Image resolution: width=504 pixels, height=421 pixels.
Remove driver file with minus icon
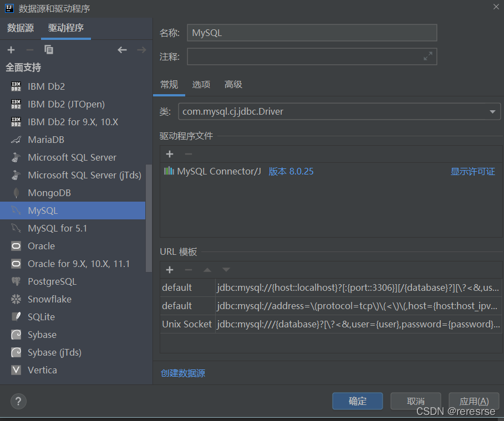[x=189, y=154]
